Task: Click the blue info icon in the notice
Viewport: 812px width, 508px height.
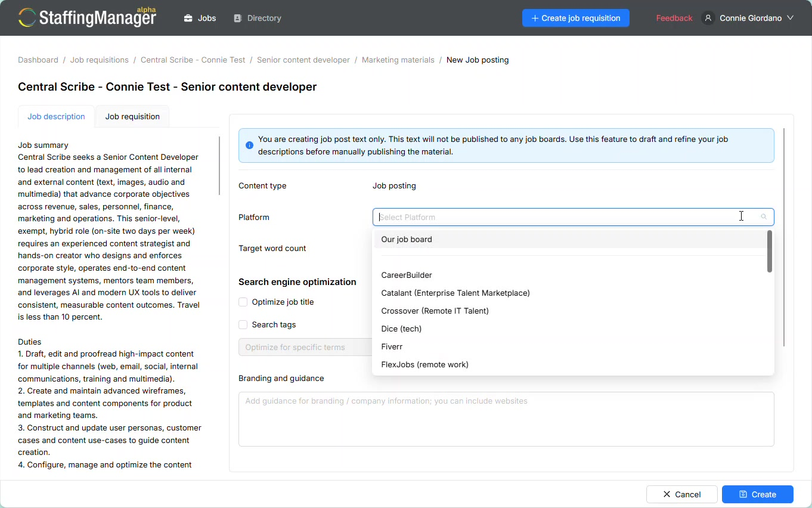Action: coord(250,145)
